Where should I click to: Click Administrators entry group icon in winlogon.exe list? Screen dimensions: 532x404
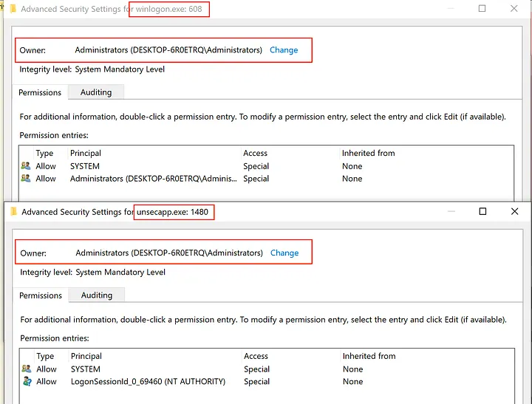(27, 179)
